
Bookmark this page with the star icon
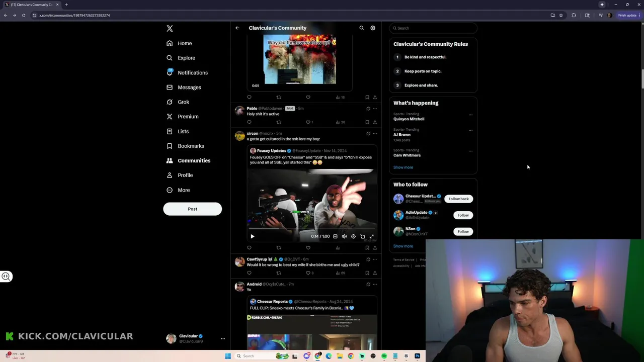click(x=561, y=15)
